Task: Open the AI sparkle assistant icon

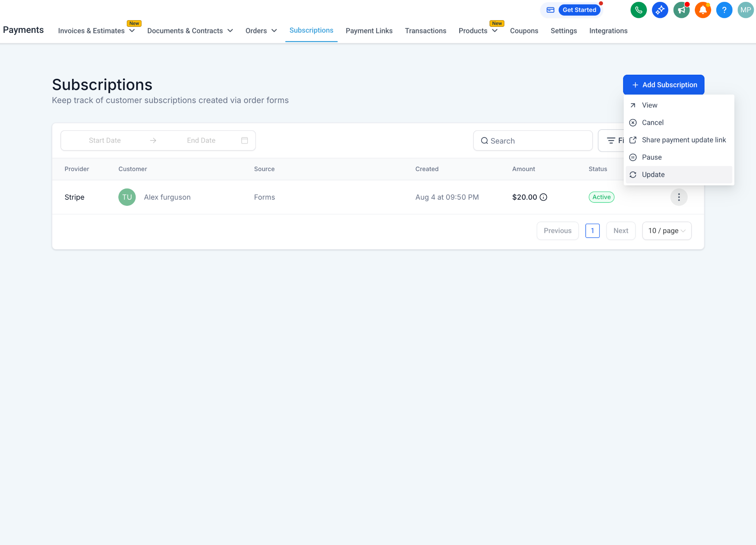Action: pos(660,10)
